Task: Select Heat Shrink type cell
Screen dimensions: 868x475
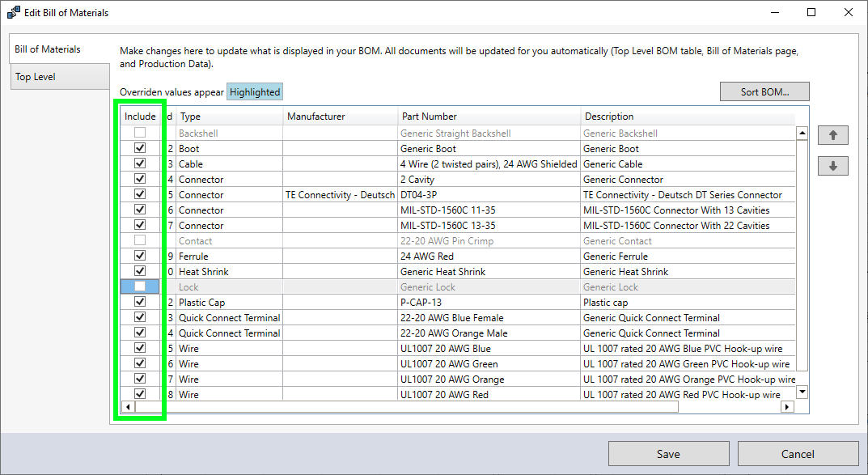Action: point(230,272)
